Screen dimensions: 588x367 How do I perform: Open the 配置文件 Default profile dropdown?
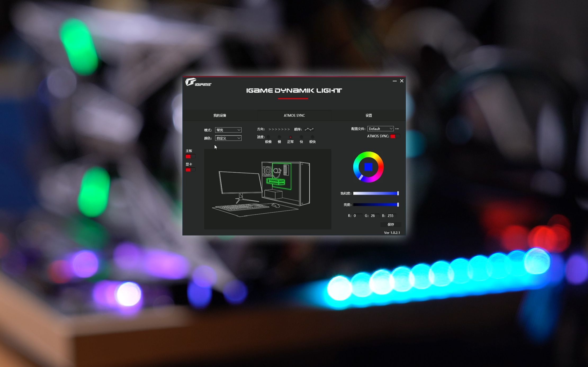[380, 129]
